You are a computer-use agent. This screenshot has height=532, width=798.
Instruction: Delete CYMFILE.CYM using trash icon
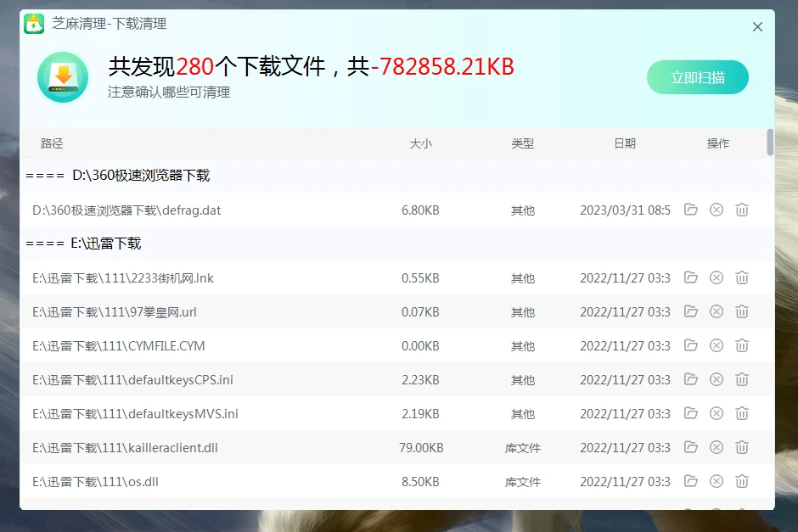pyautogui.click(x=742, y=345)
